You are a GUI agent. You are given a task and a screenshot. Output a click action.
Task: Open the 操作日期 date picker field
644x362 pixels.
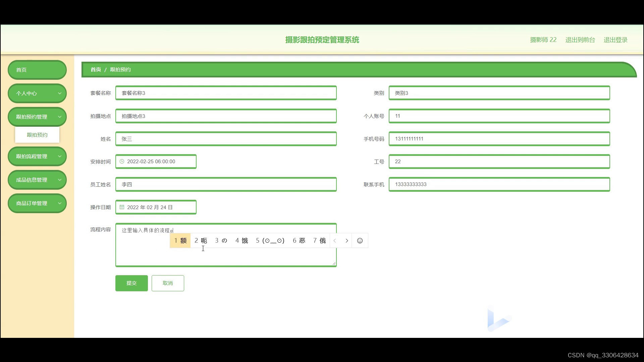click(x=156, y=207)
